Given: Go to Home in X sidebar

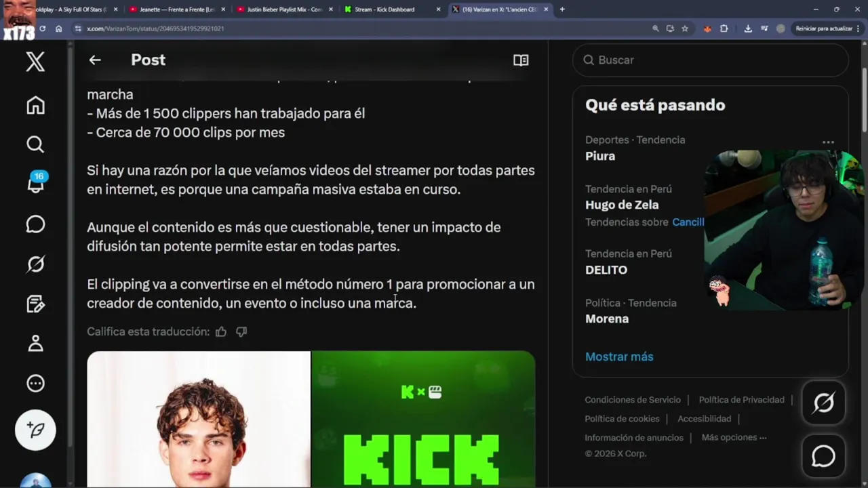Looking at the screenshot, I should 35,105.
